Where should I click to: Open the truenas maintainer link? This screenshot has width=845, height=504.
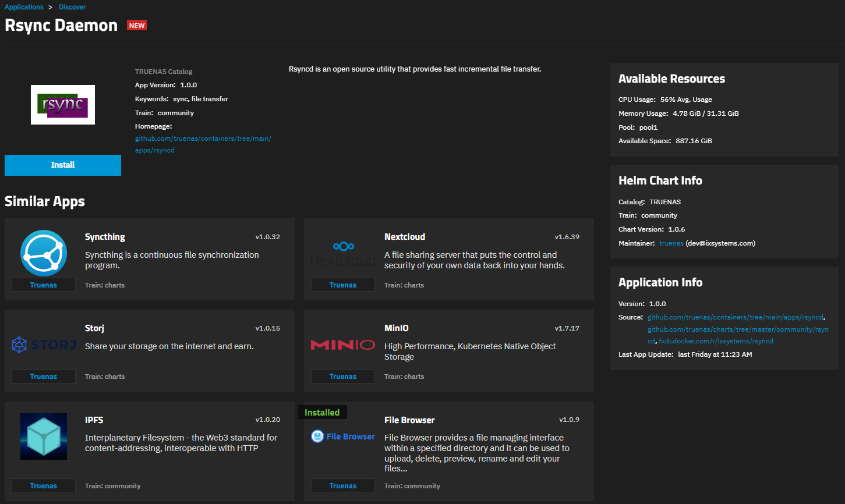pos(671,243)
